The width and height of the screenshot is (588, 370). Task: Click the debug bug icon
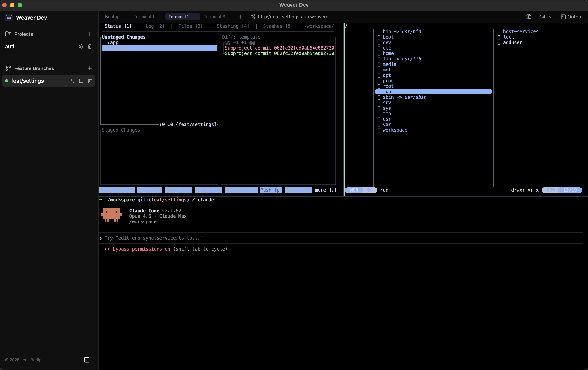coord(528,17)
